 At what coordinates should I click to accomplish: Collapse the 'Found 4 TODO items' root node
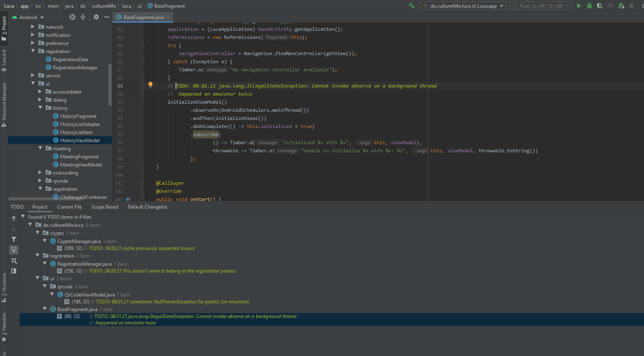(x=23, y=217)
